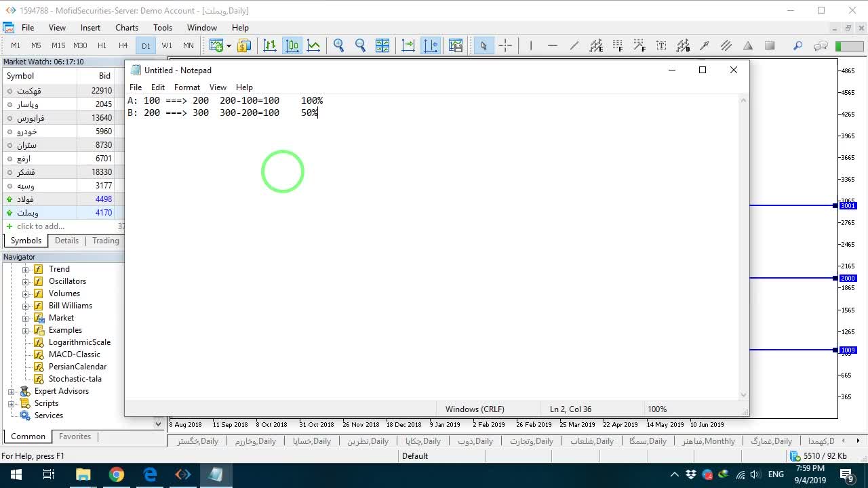Click the 3001 blue price level marker
This screenshot has width=868, height=488.
(848, 205)
